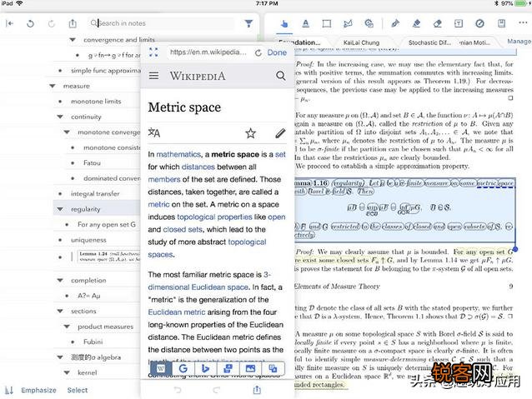Open the three-dots more options menu
This screenshot has width=532, height=399.
(x=523, y=22)
